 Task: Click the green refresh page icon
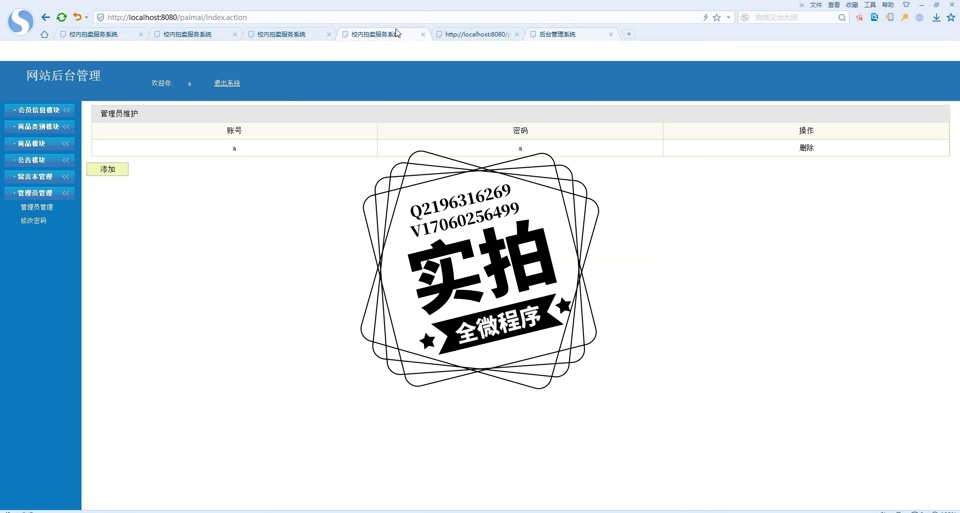point(61,17)
